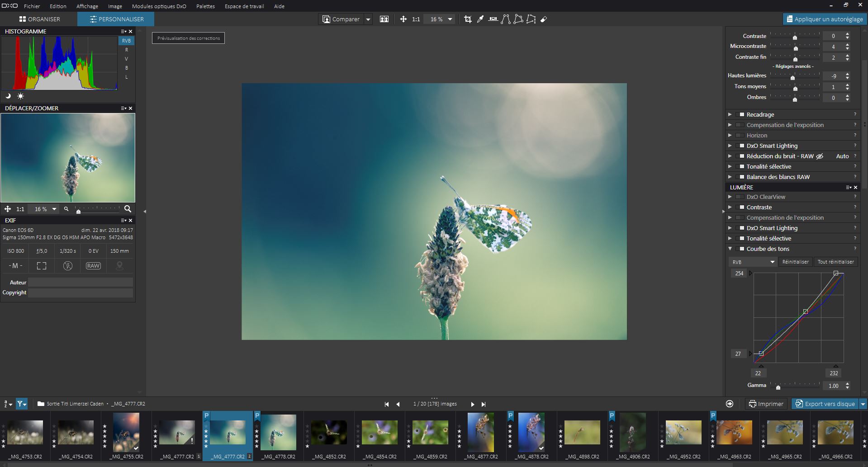Jump to the last image
Image resolution: width=868 pixels, height=467 pixels.
[x=484, y=404]
